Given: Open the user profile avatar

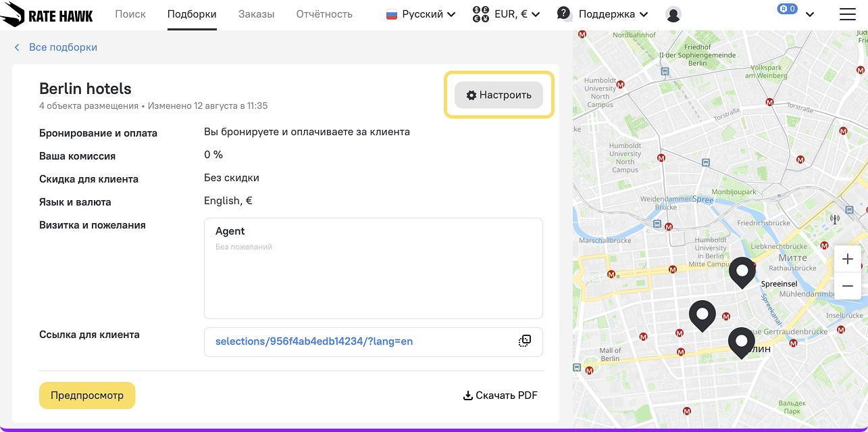Looking at the screenshot, I should tap(673, 14).
